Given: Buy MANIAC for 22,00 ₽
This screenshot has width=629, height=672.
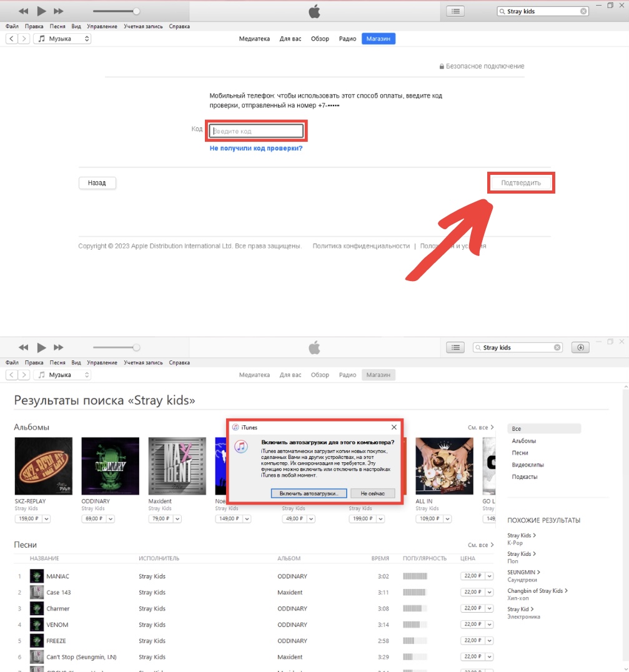Looking at the screenshot, I should [x=472, y=576].
